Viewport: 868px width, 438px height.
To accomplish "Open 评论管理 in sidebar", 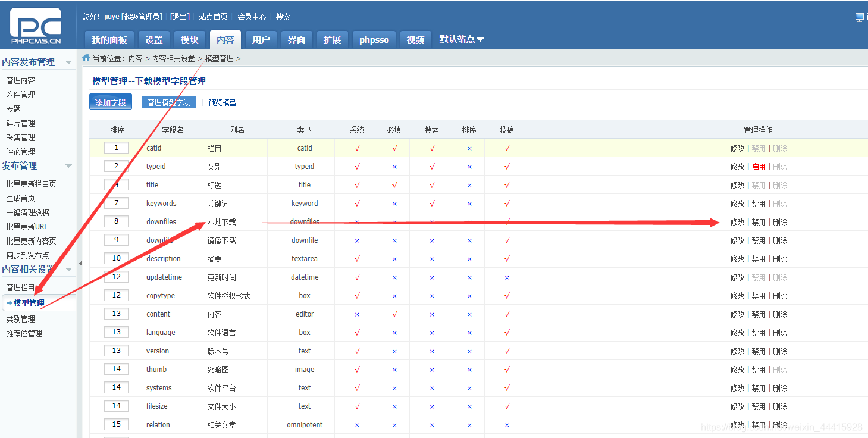I will tap(21, 152).
